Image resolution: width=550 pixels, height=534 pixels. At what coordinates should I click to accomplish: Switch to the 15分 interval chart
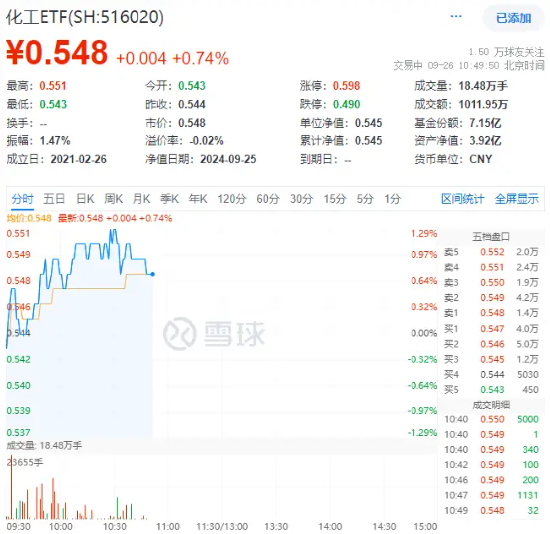pos(335,199)
